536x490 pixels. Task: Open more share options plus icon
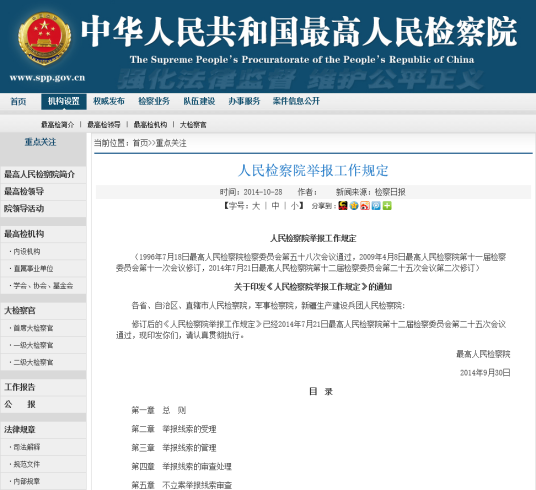click(x=387, y=206)
